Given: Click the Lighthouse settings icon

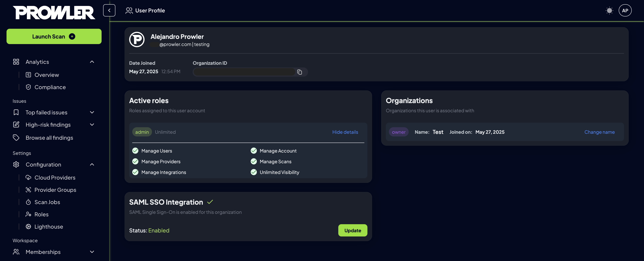Looking at the screenshot, I should (x=28, y=227).
